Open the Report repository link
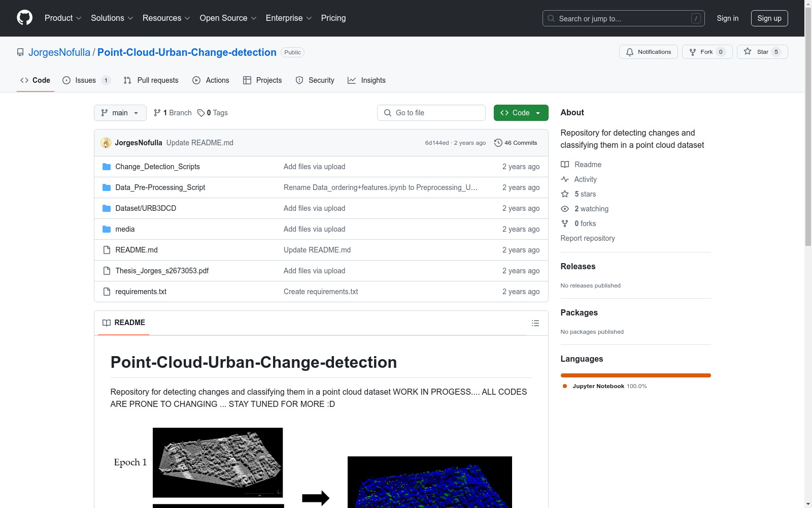Screen dimensions: 812x508 [x=588, y=238]
